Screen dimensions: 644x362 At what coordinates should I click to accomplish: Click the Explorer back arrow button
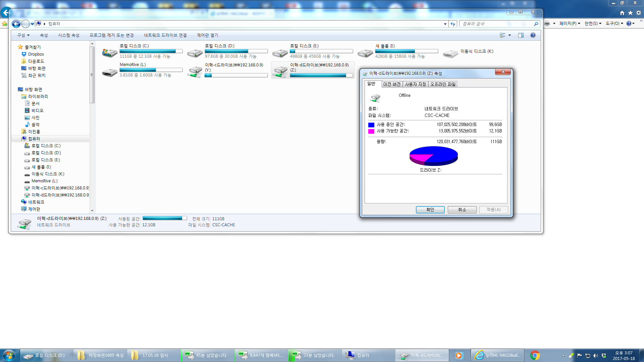(x=16, y=24)
